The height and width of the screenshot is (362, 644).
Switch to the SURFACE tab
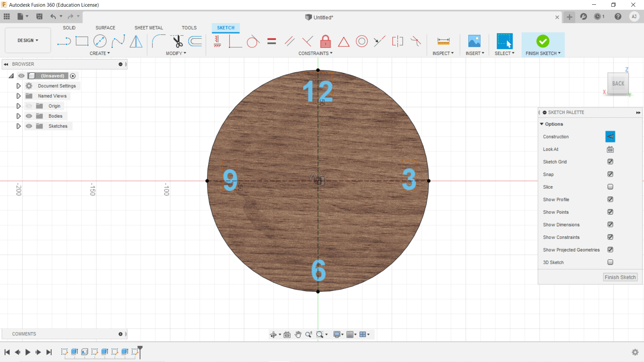pyautogui.click(x=105, y=28)
